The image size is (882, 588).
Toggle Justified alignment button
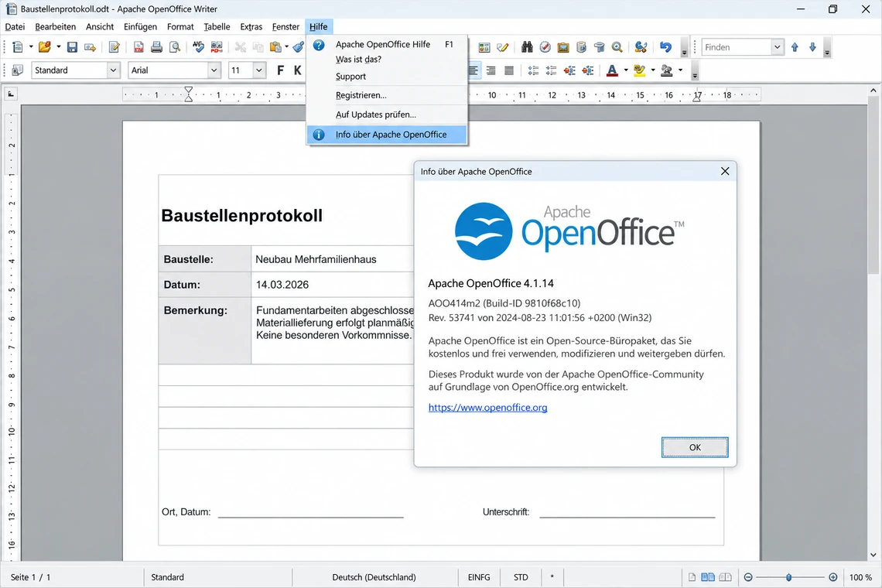click(509, 70)
